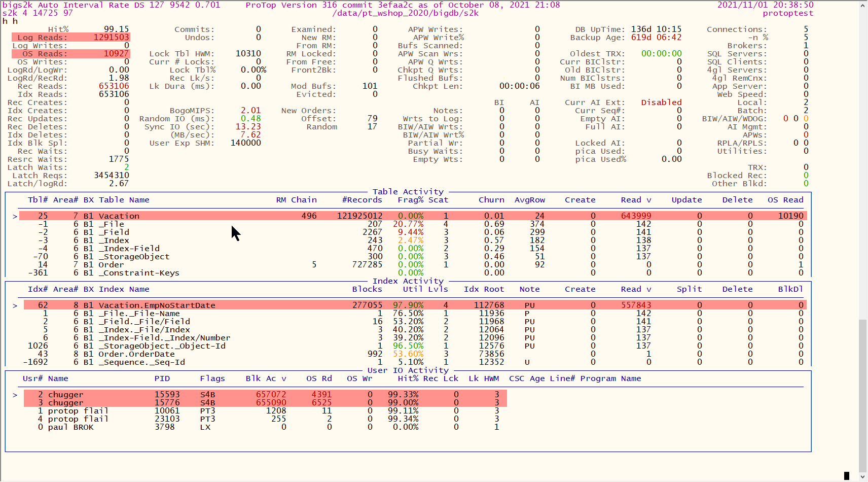Viewport: 868px width, 482px height.
Task: Select chugger user row with PID 15593
Action: [x=265, y=395]
